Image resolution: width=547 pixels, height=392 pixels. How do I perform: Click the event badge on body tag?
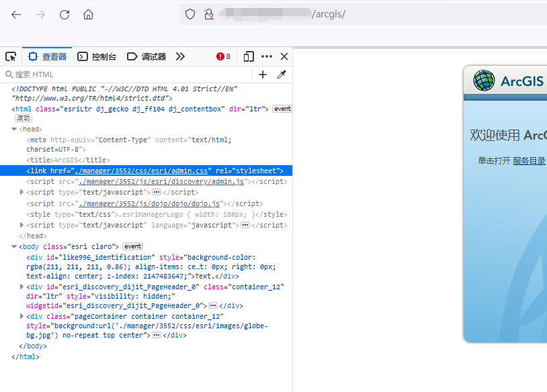click(133, 246)
